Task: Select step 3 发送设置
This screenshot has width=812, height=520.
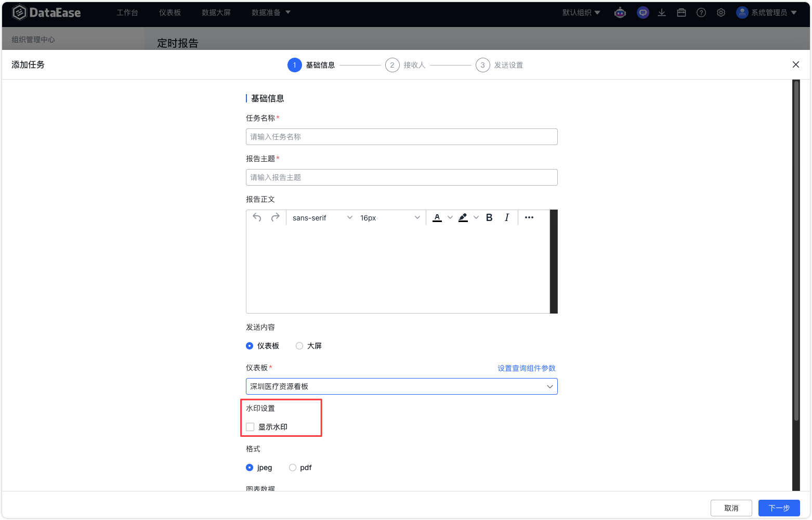Action: tap(500, 65)
